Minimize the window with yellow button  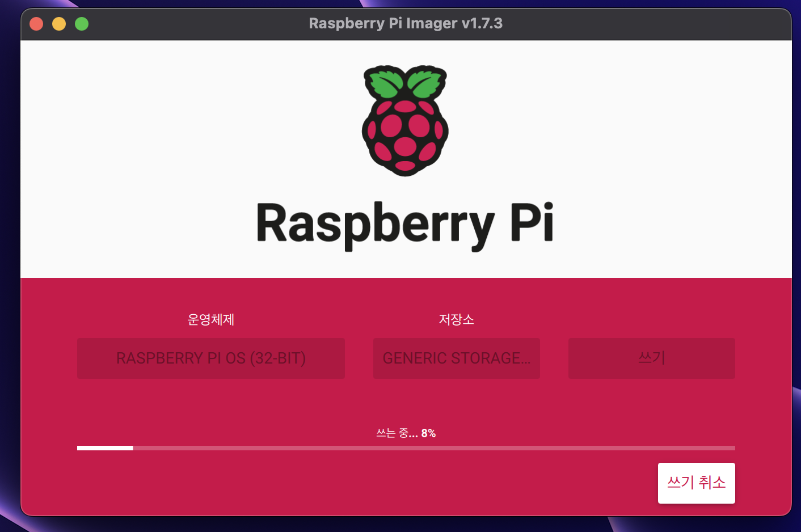(x=59, y=24)
